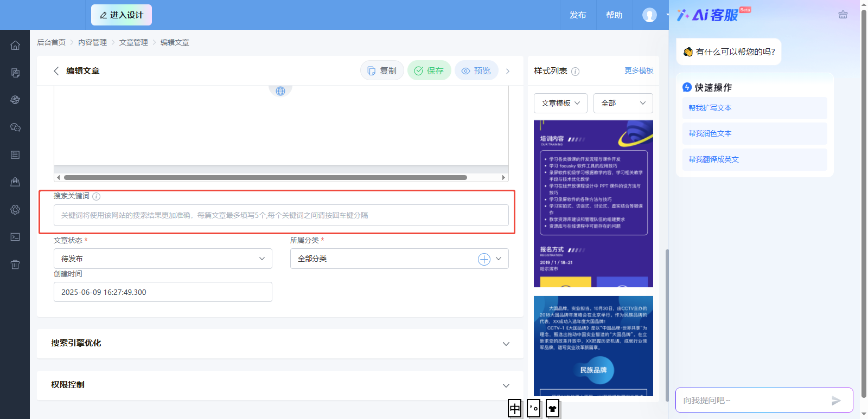Viewport: 868px width, 419px height.
Task: Click the plus icon to add category
Action: pos(484,259)
